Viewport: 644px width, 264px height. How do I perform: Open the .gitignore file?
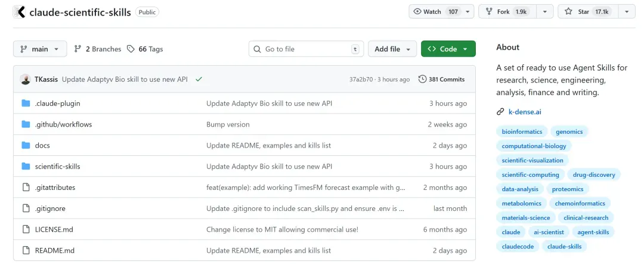(50, 208)
